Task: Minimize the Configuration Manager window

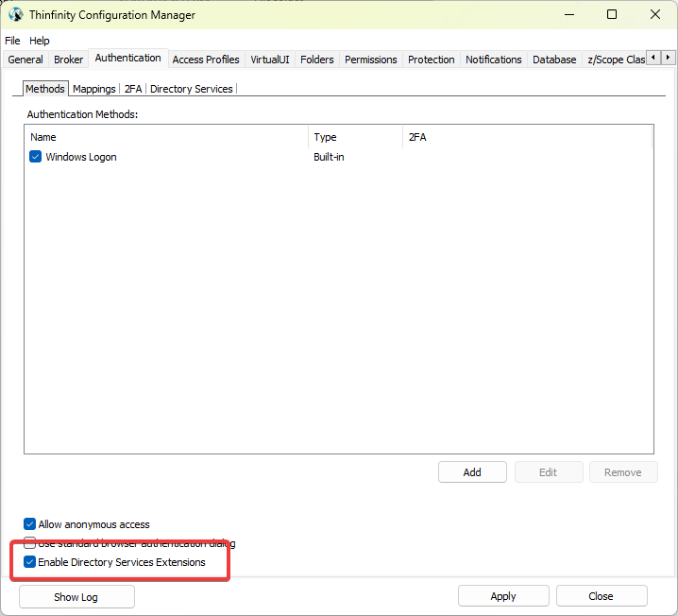Action: pyautogui.click(x=569, y=15)
